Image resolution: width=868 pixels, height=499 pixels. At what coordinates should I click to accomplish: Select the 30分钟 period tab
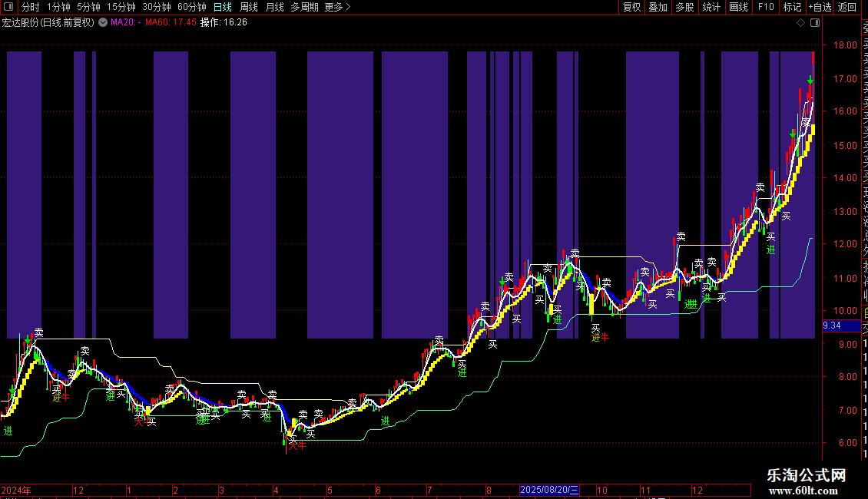157,7
